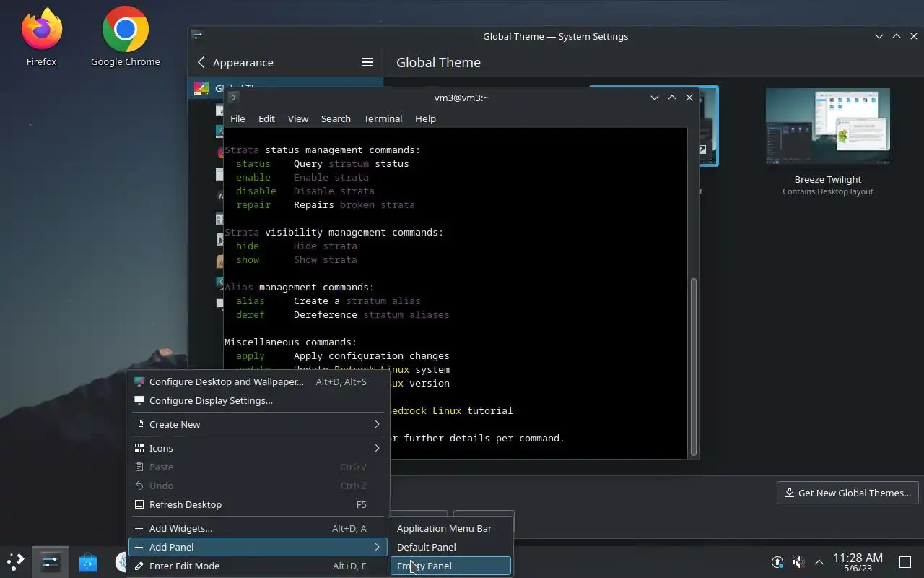Click the grayed-out Paste entry
This screenshot has width=924, height=578.
[x=258, y=467]
